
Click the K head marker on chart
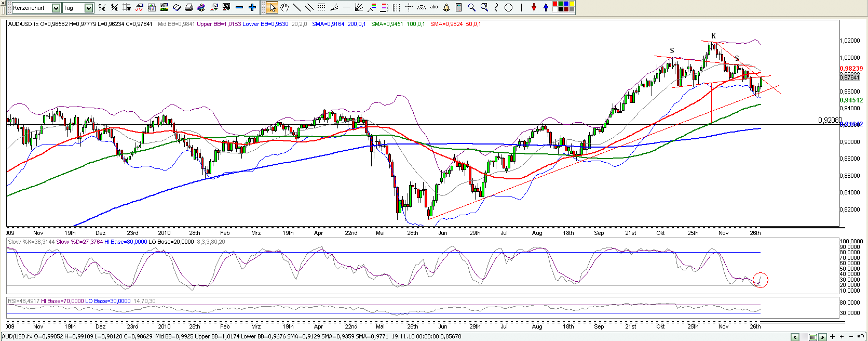pyautogui.click(x=713, y=36)
